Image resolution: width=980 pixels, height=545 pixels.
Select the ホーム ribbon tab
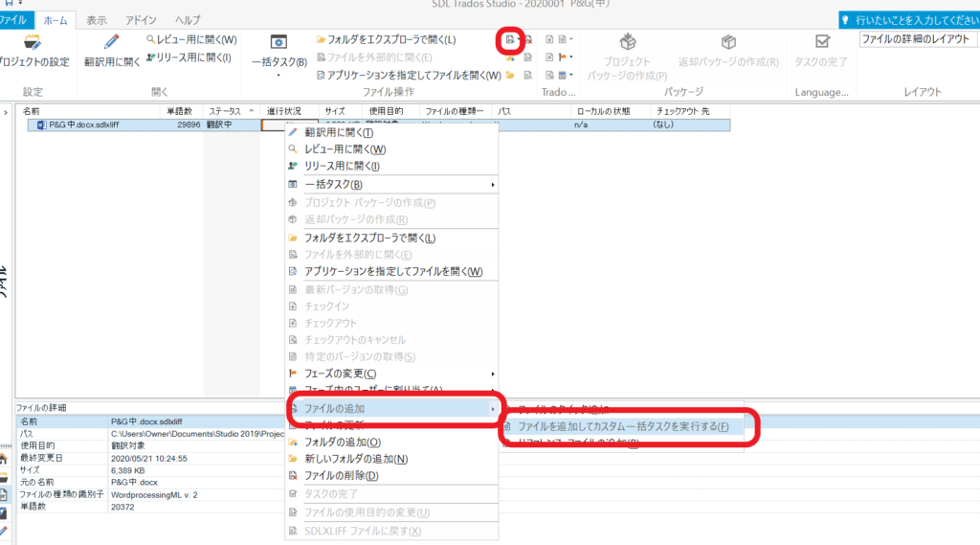tap(56, 20)
